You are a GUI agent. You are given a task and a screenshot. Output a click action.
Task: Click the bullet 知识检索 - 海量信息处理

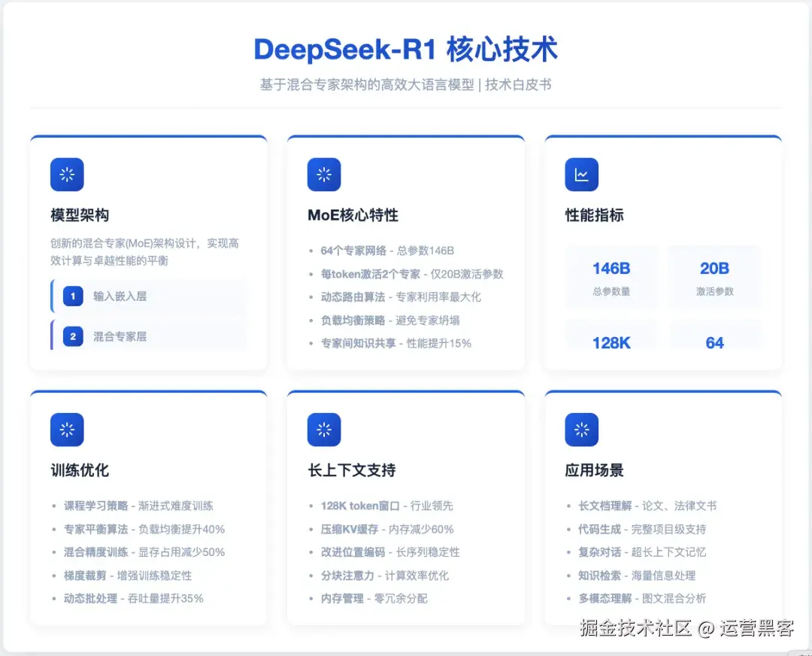click(637, 576)
